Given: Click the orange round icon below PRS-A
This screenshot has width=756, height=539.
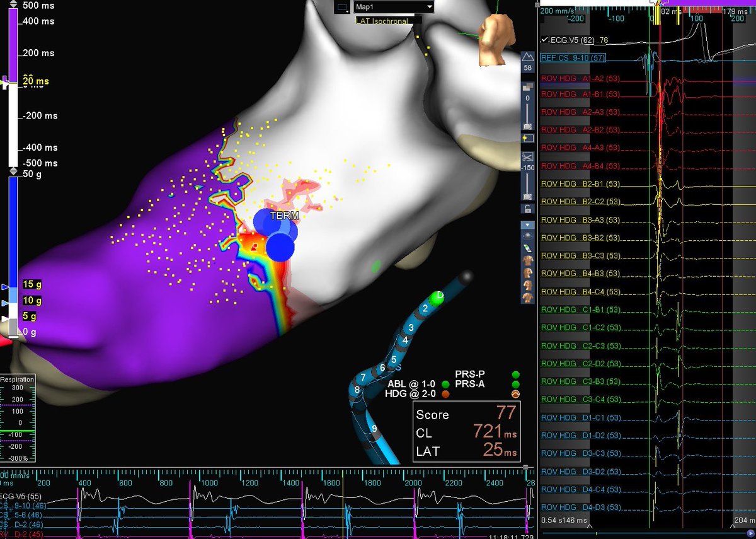Looking at the screenshot, I should pos(516,394).
